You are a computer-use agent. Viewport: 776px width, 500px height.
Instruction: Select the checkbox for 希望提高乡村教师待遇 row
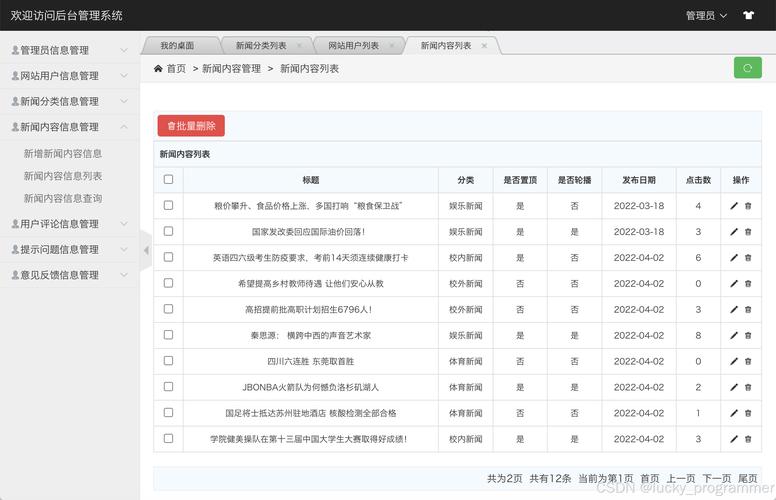[168, 283]
